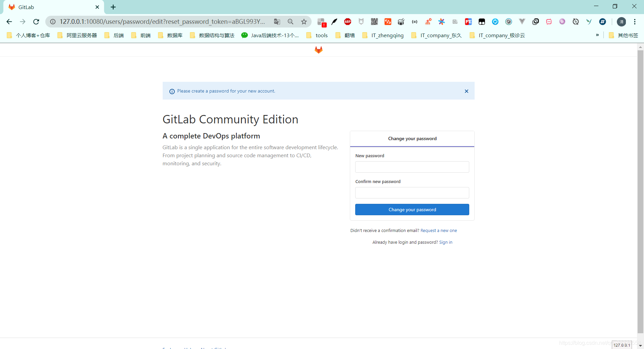Click the scrollbar down arrow
Viewport: 644px width, 349px height.
tap(640, 346)
